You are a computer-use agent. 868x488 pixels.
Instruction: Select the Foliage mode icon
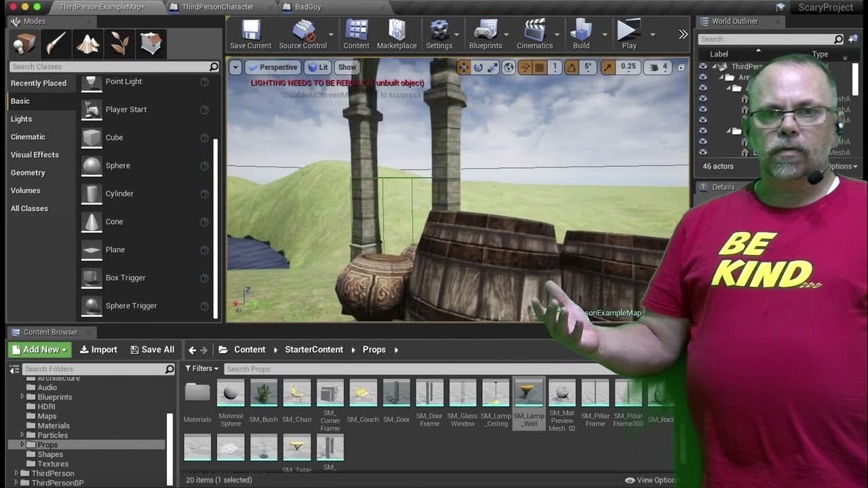119,43
